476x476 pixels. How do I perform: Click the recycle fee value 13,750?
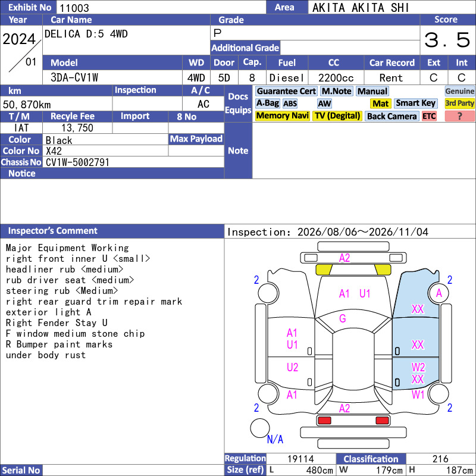point(77,128)
